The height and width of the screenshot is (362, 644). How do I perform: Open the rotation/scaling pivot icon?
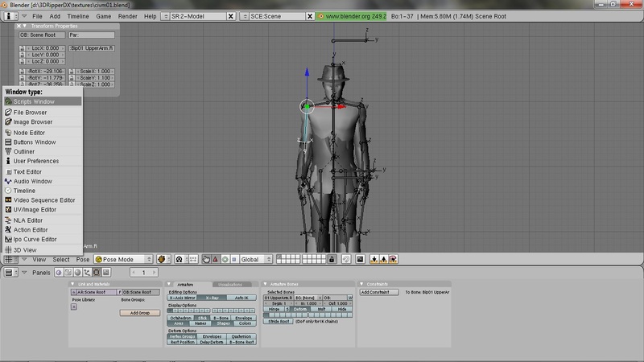[179, 259]
